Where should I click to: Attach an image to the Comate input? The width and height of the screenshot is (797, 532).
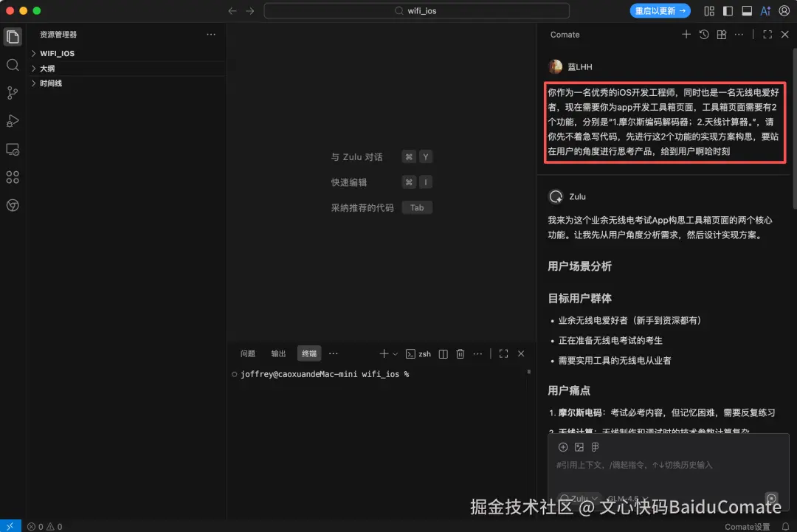click(x=579, y=447)
